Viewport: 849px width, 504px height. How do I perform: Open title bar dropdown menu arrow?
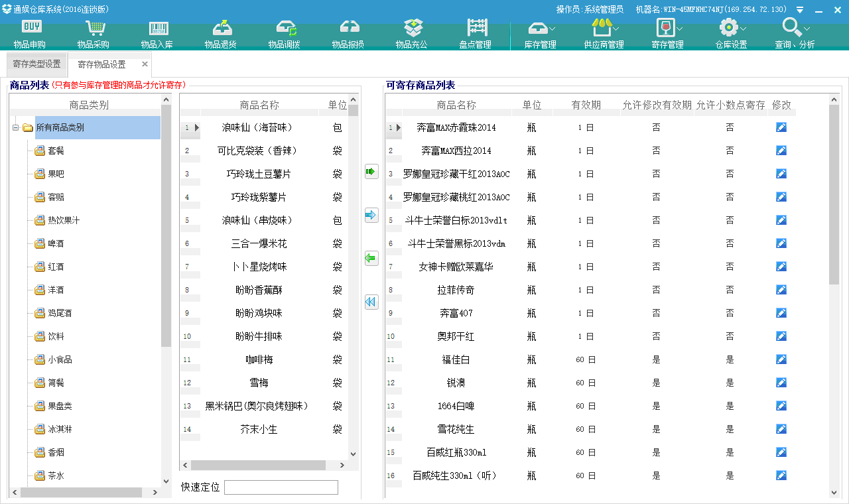(800, 9)
